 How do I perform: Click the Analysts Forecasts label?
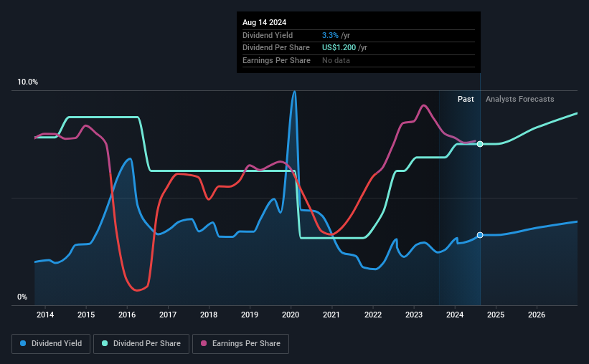520,99
